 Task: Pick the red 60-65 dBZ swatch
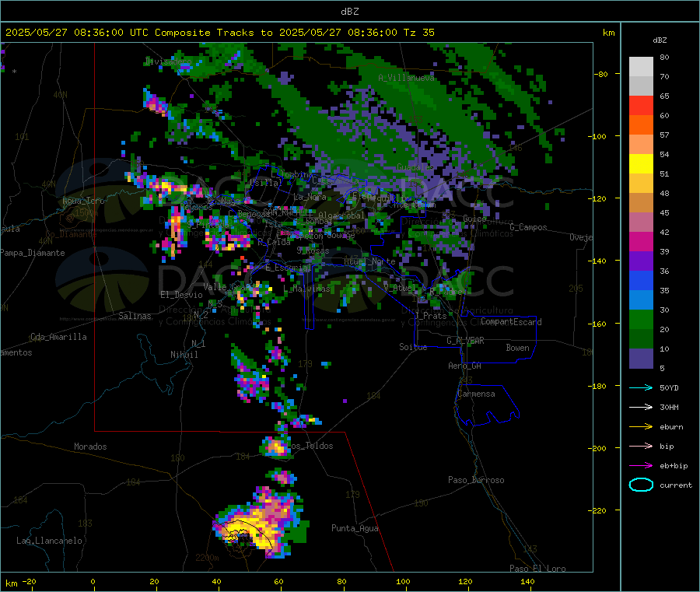pos(641,105)
